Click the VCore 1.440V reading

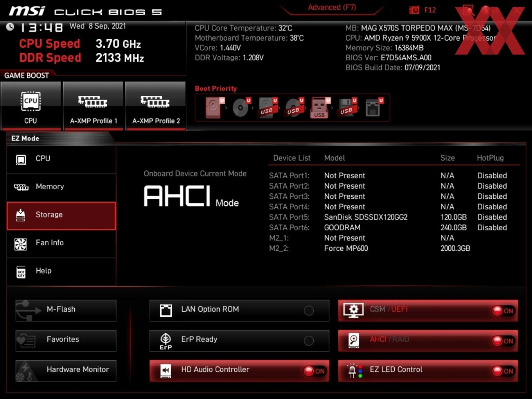tap(218, 48)
